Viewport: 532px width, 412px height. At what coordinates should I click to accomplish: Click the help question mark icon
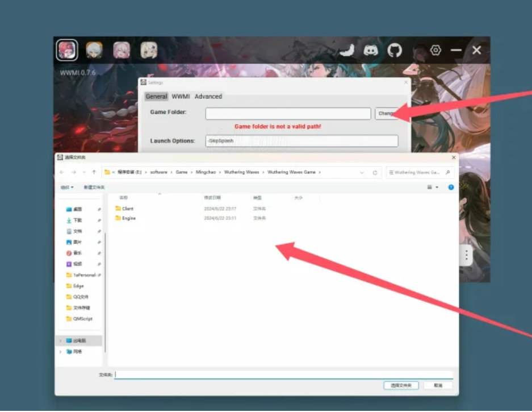(451, 187)
